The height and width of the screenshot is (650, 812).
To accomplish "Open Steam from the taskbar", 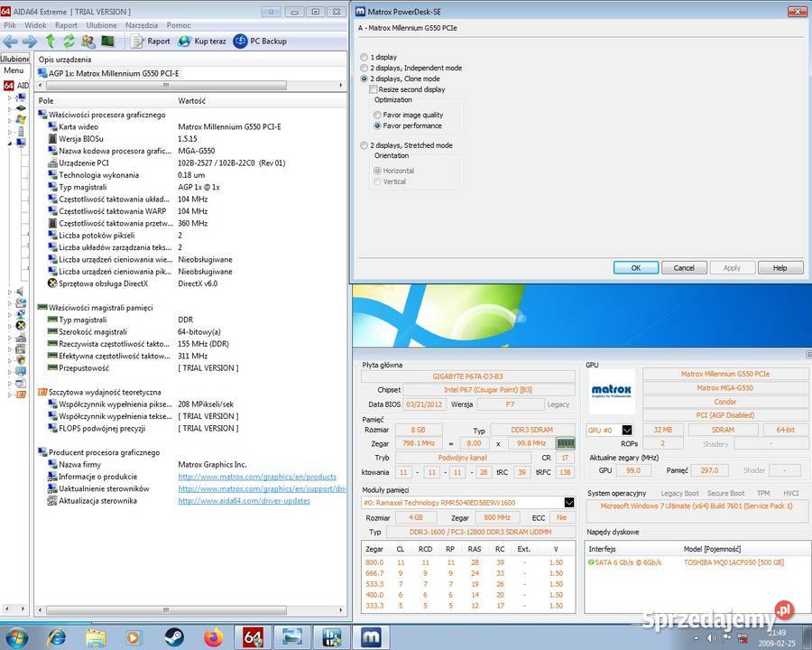I will 174,637.
